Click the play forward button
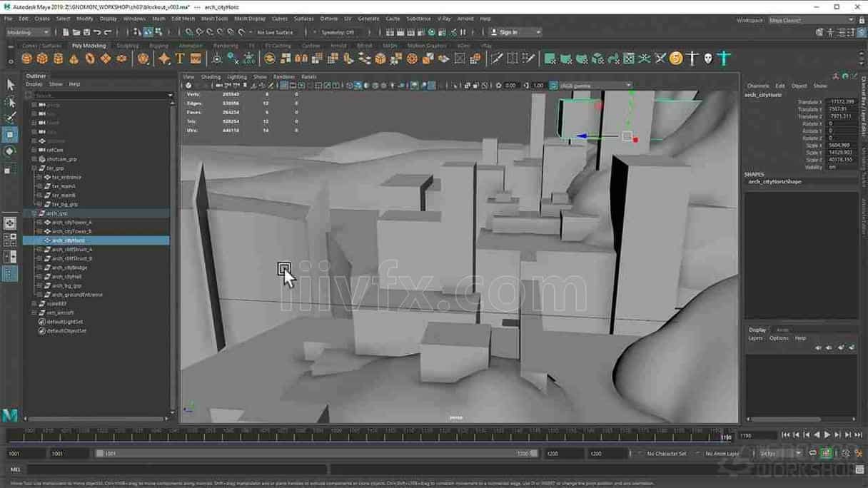Image resolution: width=868 pixels, height=488 pixels. [x=827, y=434]
